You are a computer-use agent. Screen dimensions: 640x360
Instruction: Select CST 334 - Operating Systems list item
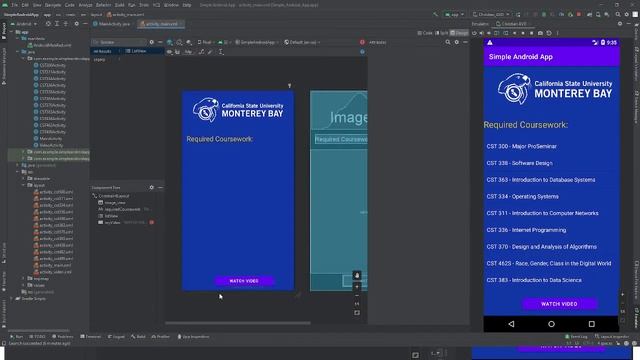coord(551,196)
